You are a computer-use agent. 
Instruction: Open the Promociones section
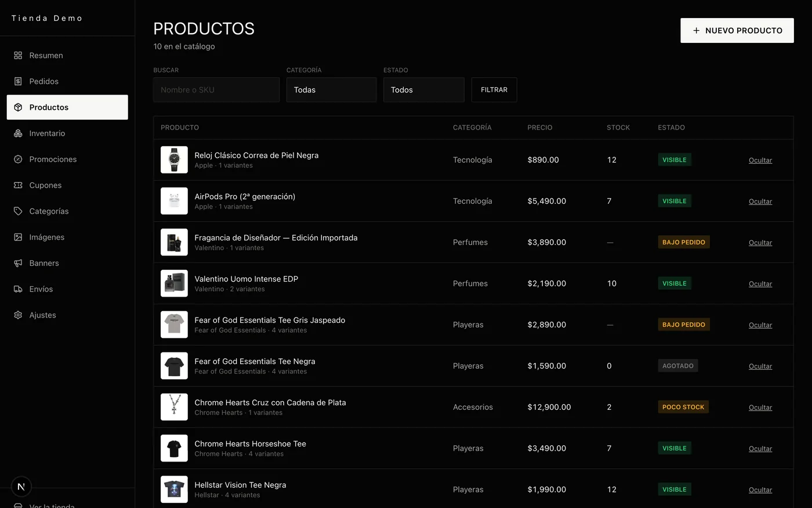pyautogui.click(x=67, y=159)
